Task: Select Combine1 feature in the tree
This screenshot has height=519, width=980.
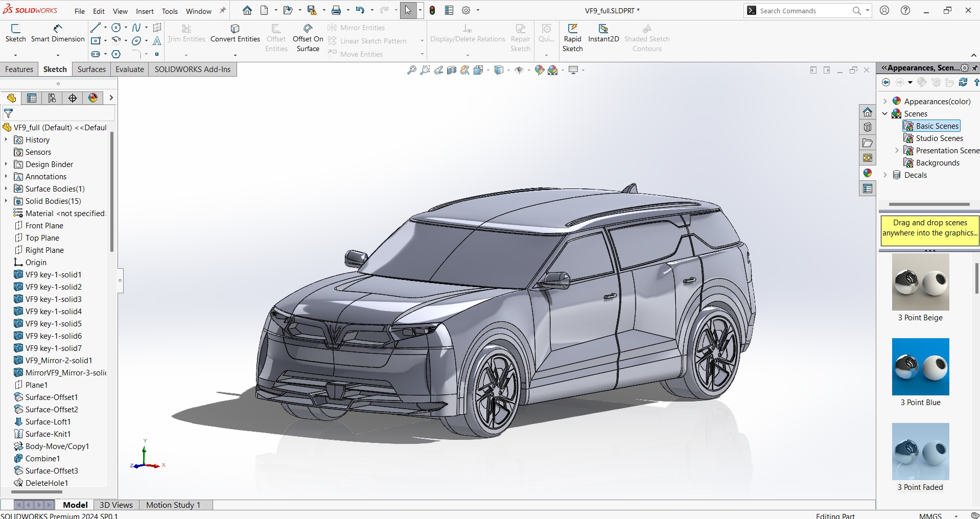Action: tap(37, 458)
